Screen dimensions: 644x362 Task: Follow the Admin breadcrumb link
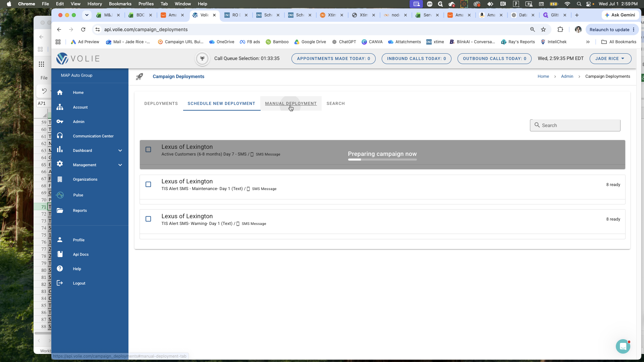point(567,76)
